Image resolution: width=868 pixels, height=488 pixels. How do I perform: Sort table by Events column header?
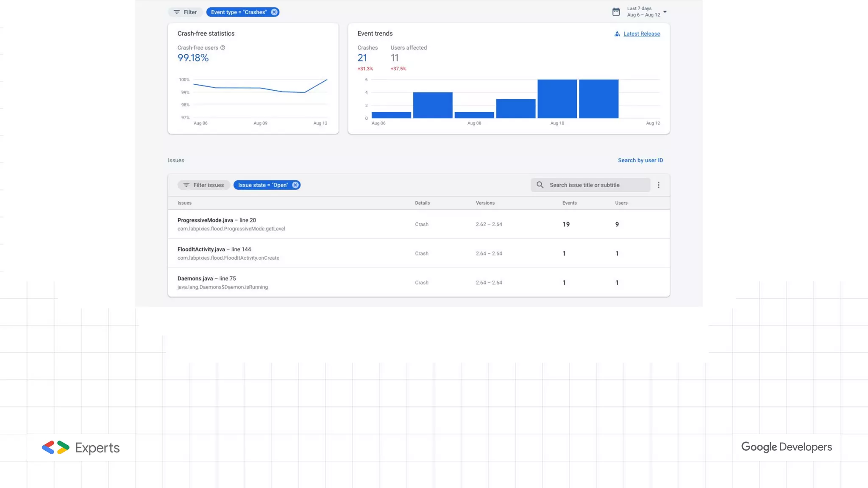[569, 203]
